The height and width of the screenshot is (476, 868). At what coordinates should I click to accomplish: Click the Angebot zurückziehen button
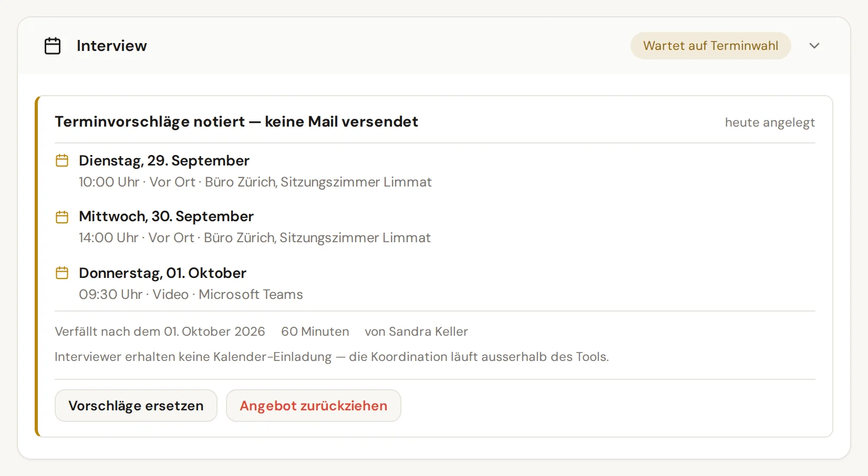(314, 406)
